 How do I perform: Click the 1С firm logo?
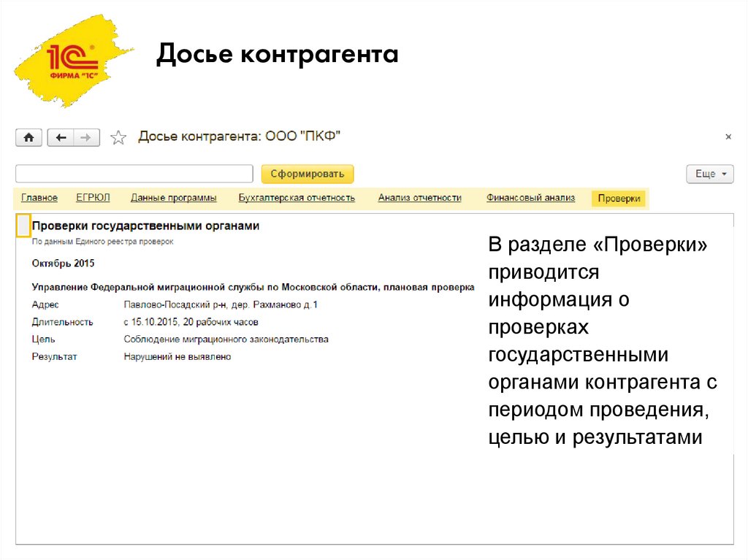point(74,61)
